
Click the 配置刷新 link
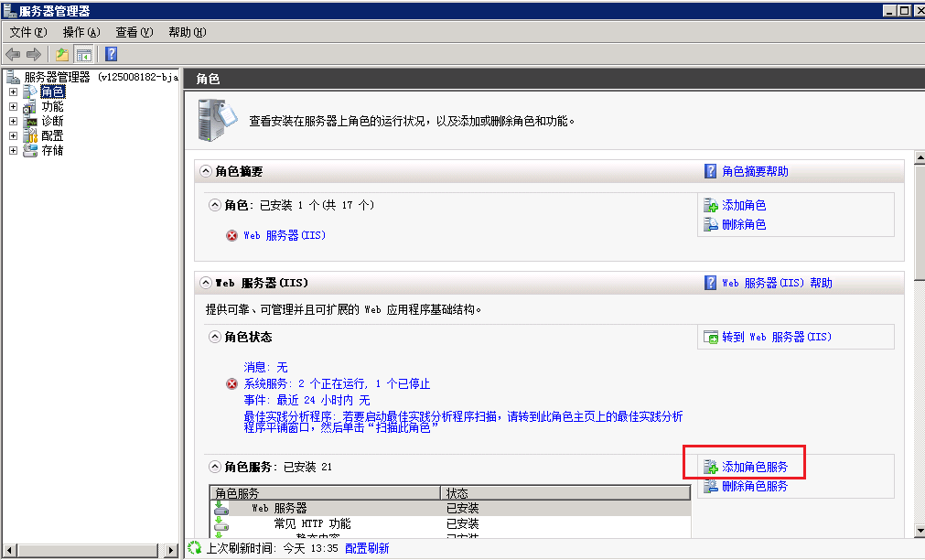coord(367,548)
